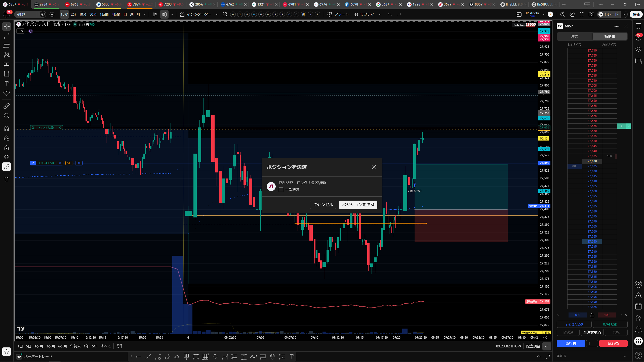Image resolution: width=644 pixels, height=362 pixels.
Task: Switch to the 注文 tab
Action: pos(575,36)
